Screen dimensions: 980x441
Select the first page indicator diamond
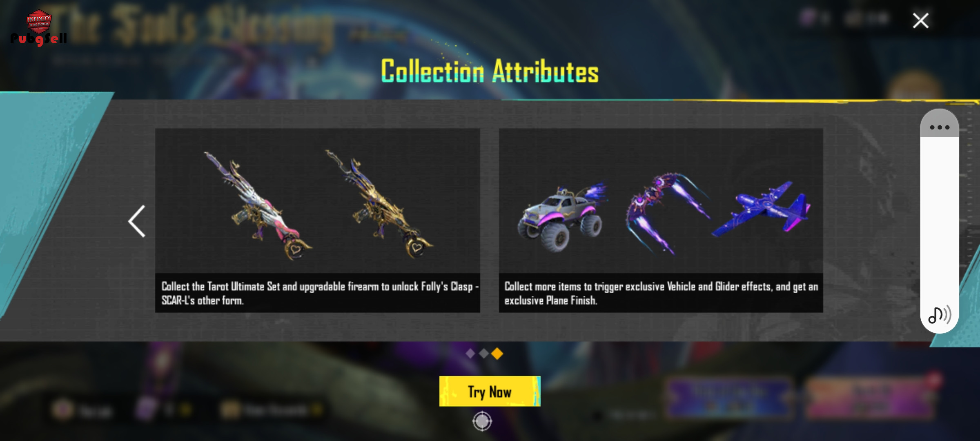470,353
